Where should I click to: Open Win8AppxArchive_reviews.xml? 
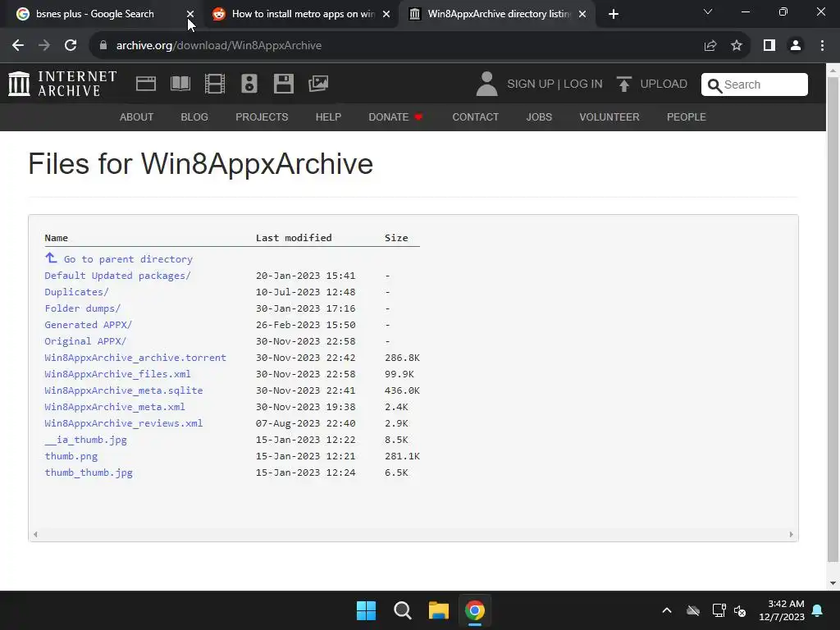(124, 423)
